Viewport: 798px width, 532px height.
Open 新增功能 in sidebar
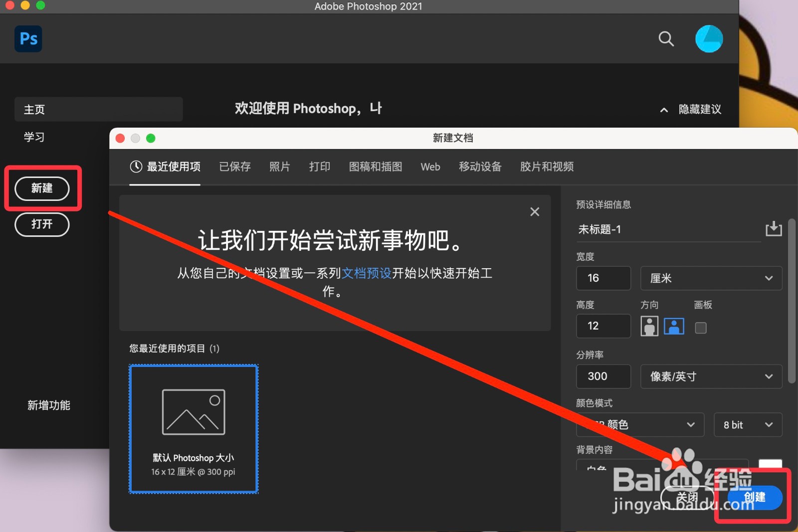(x=49, y=405)
